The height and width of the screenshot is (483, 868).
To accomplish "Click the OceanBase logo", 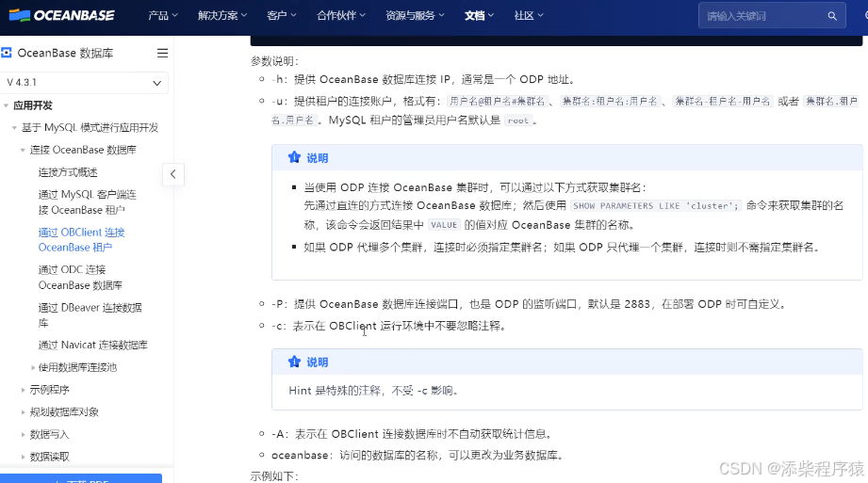I will click(x=62, y=15).
